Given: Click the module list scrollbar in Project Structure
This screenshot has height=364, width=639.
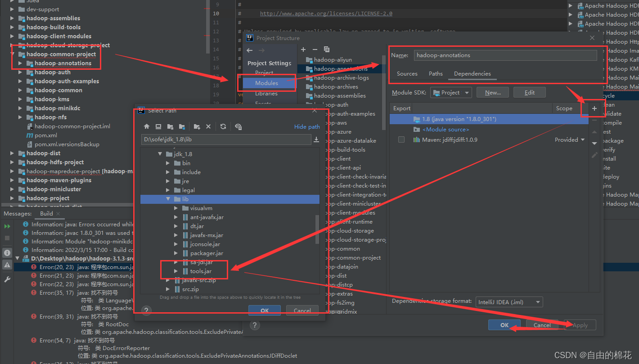Looking at the screenshot, I should tap(384, 92).
